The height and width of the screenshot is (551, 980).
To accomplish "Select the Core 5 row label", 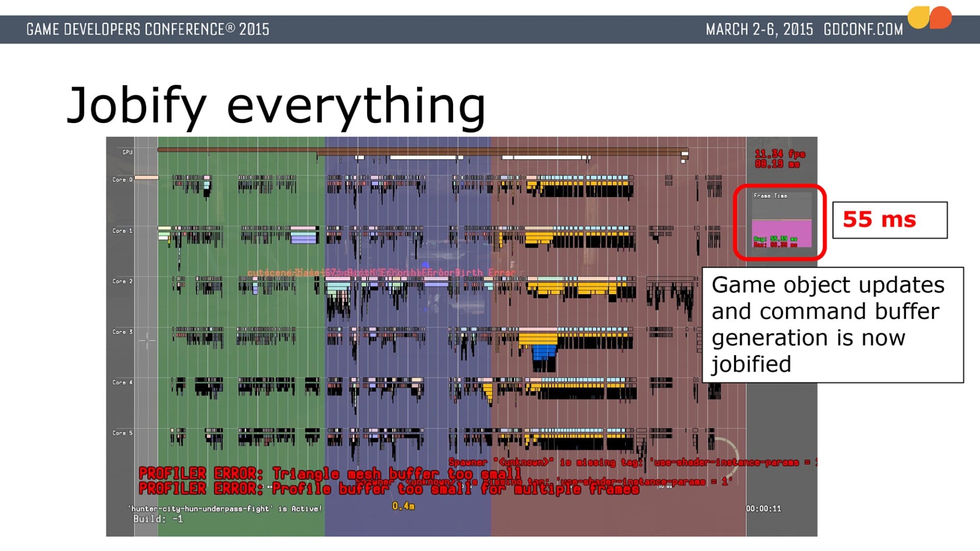I will tap(122, 433).
